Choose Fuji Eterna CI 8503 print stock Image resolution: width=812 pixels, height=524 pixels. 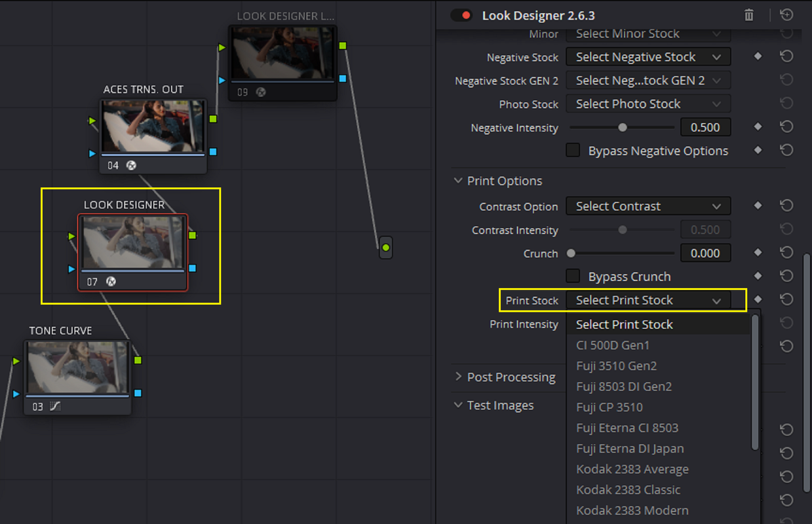[x=658, y=428]
